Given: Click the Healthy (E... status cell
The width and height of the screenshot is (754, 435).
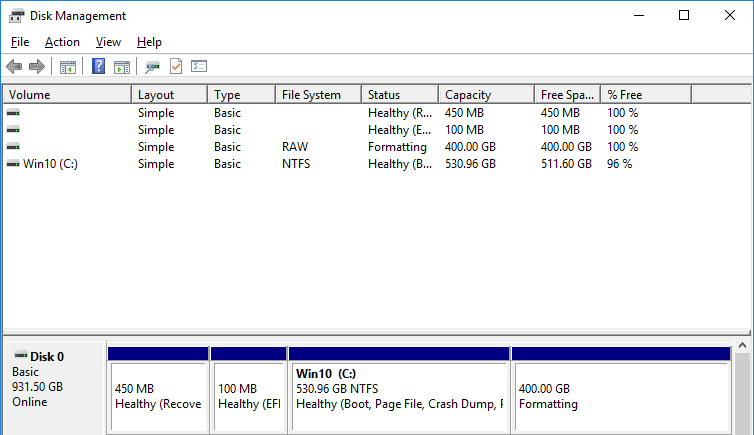Looking at the screenshot, I should (x=400, y=130).
